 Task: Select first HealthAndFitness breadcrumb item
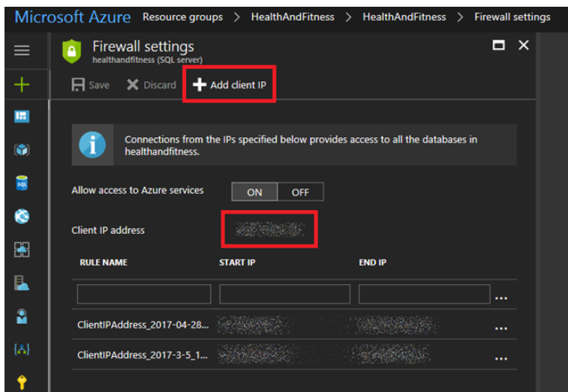293,16
